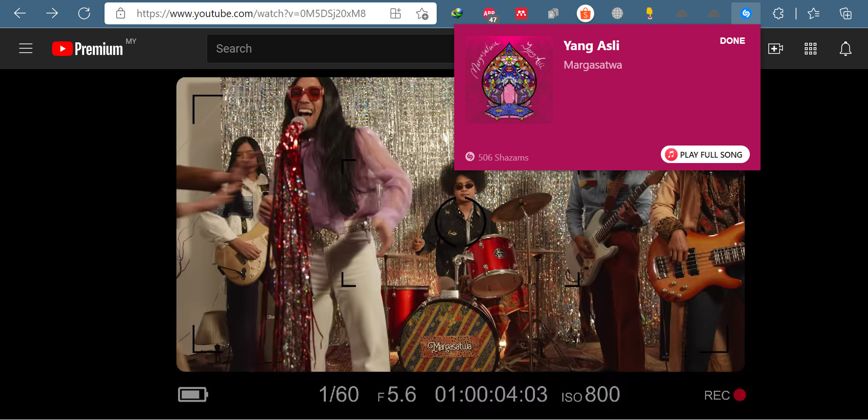Open the browser Favorites list

click(x=814, y=14)
